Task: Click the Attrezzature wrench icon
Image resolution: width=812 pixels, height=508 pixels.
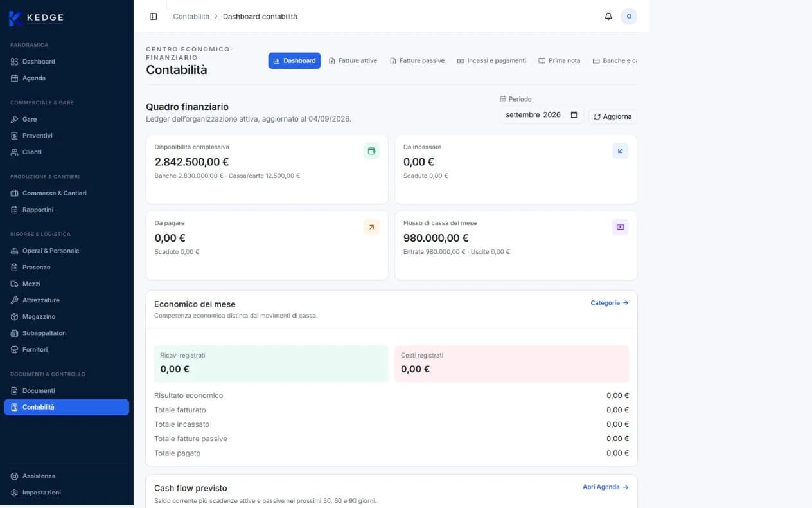Action: (15, 300)
